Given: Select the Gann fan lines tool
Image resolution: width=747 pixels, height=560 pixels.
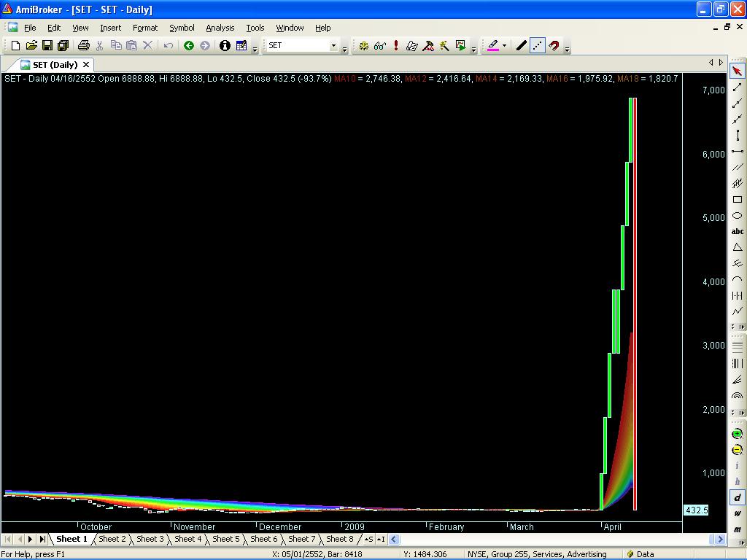Looking at the screenshot, I should [x=737, y=379].
